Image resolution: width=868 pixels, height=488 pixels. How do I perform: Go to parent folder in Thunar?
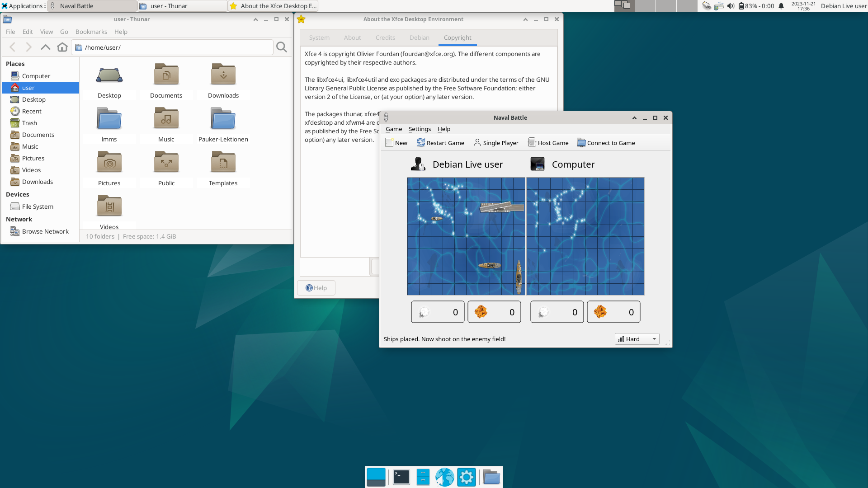(x=45, y=47)
